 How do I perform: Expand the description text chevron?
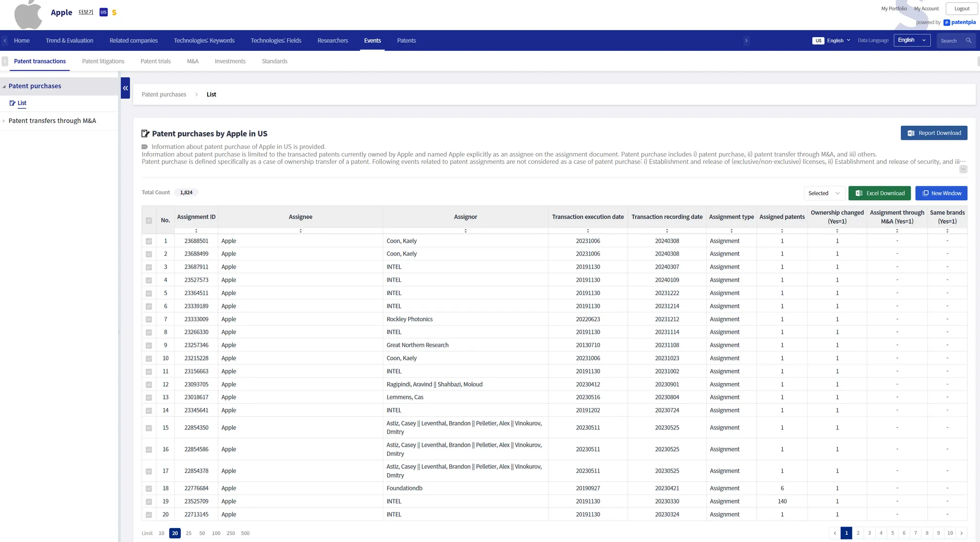click(x=963, y=169)
